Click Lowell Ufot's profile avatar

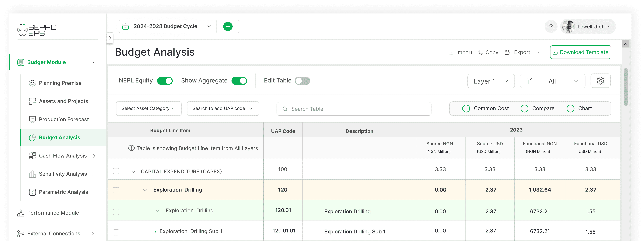568,27
